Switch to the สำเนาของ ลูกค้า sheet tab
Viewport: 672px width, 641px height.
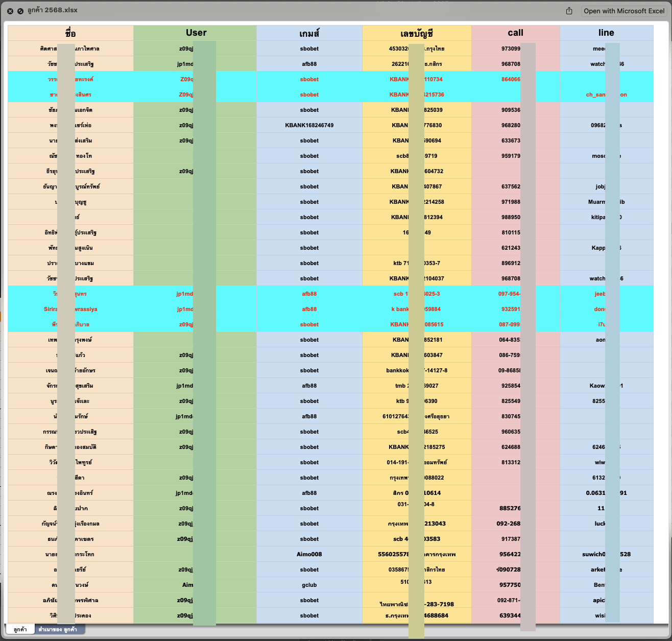pos(58,629)
